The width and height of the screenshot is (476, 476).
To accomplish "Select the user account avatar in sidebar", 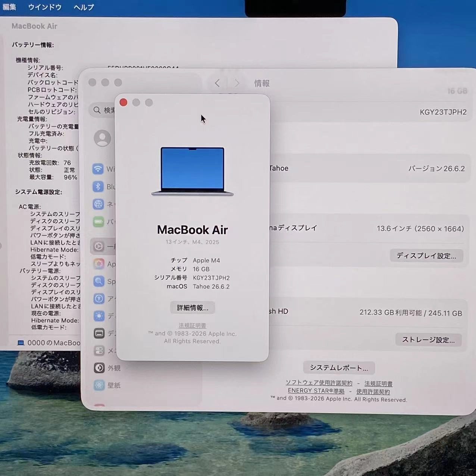I will coord(102,138).
